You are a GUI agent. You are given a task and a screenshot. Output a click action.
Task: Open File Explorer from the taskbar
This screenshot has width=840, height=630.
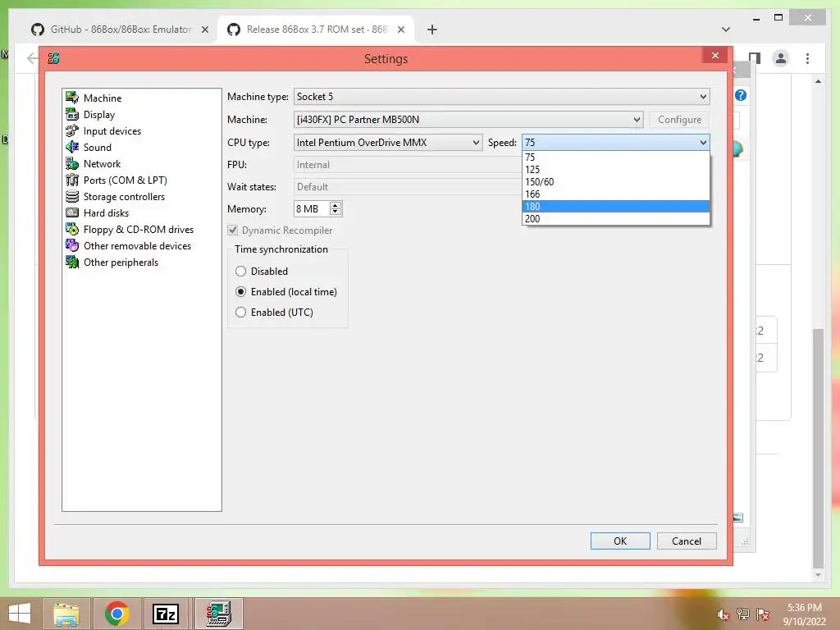tap(66, 614)
